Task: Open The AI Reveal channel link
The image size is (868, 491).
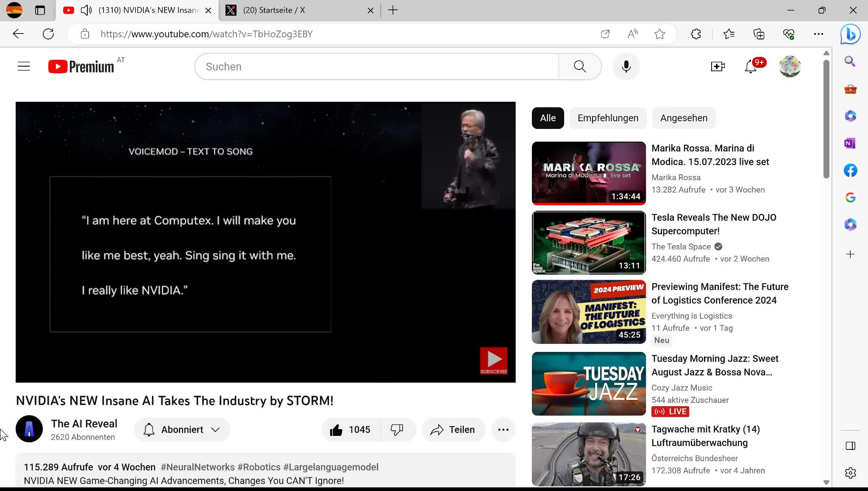Action: click(x=84, y=424)
